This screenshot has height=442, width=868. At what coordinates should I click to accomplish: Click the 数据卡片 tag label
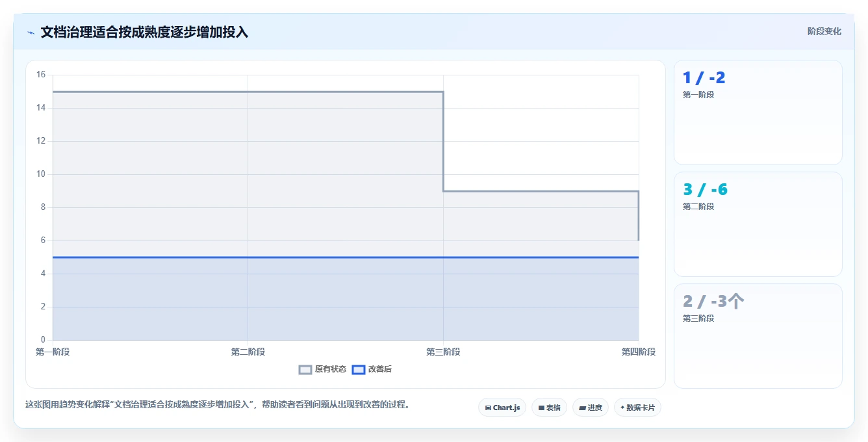pos(641,408)
